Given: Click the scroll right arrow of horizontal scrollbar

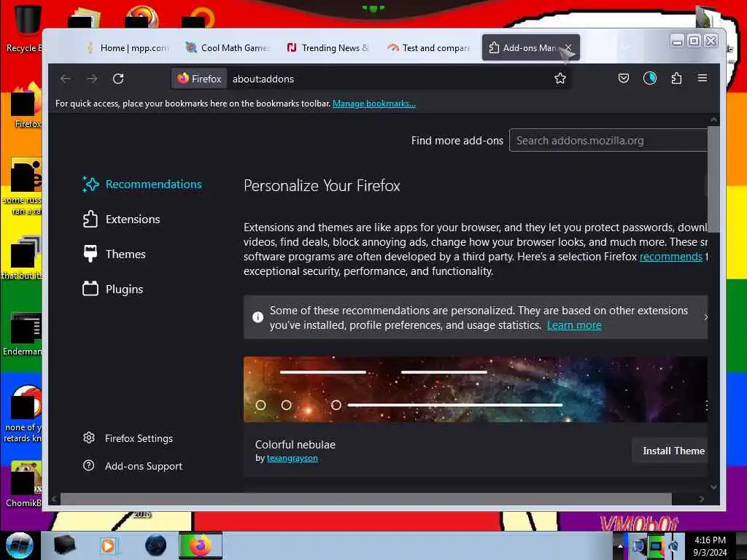Looking at the screenshot, I should click(x=701, y=499).
